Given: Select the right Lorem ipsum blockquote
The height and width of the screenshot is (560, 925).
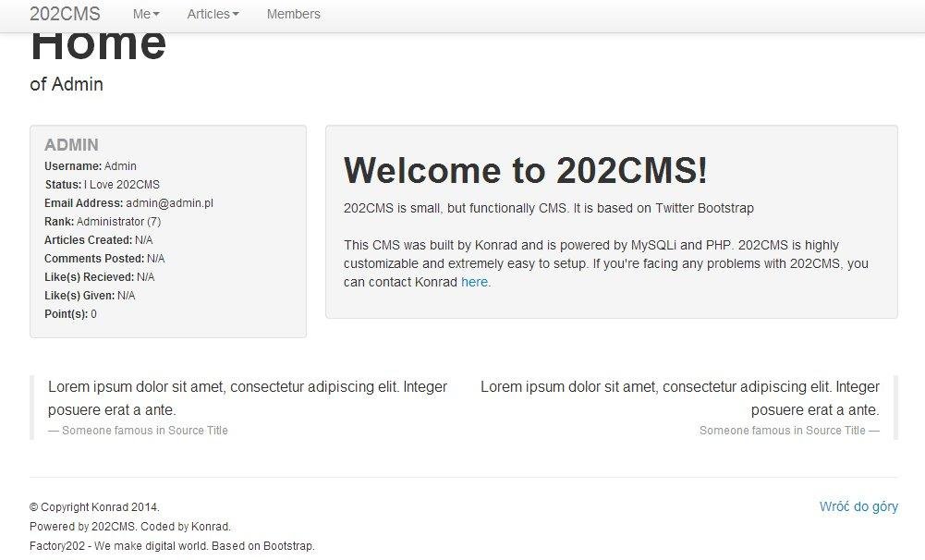Looking at the screenshot, I should [679, 397].
